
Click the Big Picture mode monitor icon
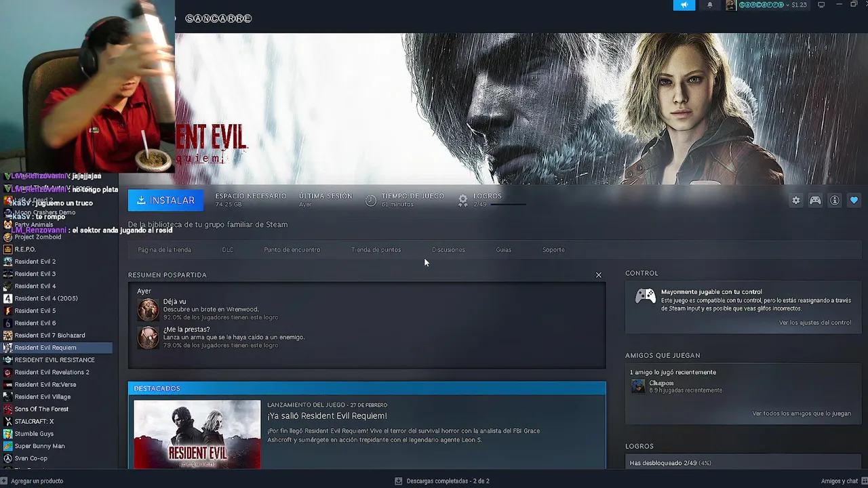[821, 5]
